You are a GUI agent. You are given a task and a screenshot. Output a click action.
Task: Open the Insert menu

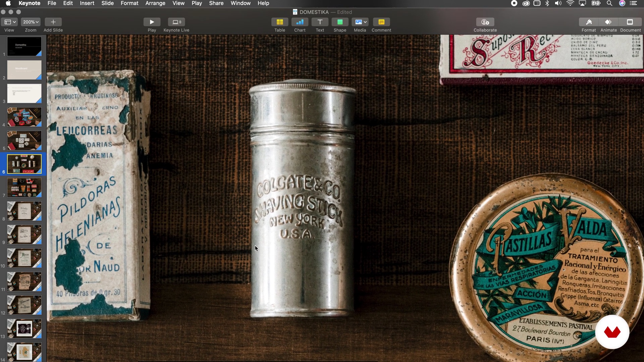coord(87,3)
